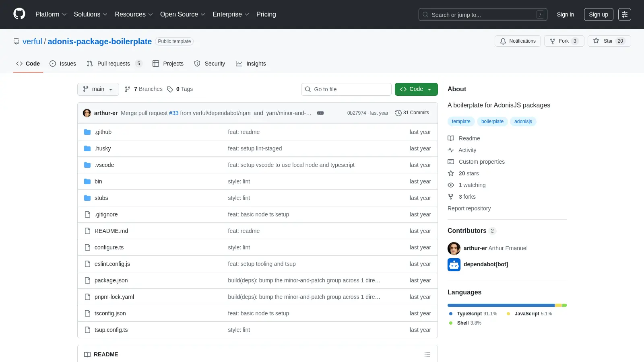644x362 pixels.
Task: Click the .gitignore file icon
Action: tap(87, 214)
